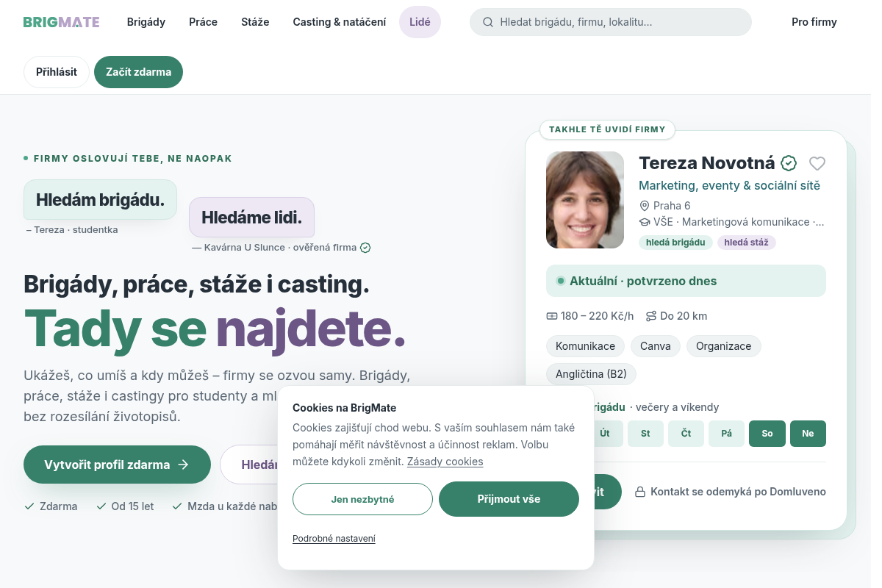Click the graduation cap icon beside VŠE
Screen dimensions: 882x588
click(x=645, y=222)
